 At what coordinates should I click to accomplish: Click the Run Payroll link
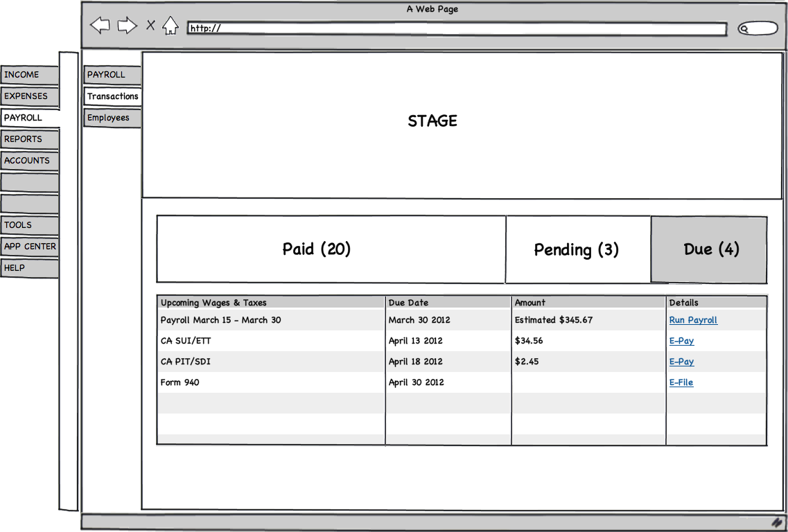tap(693, 320)
